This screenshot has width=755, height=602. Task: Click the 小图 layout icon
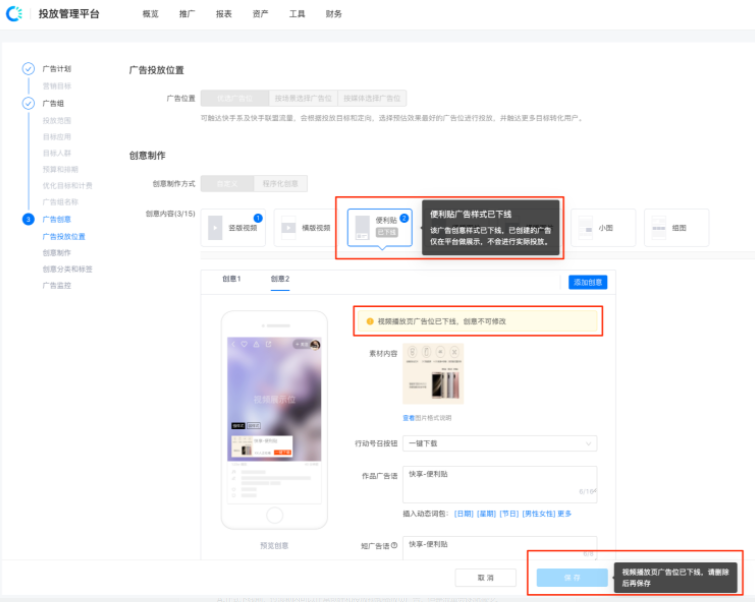click(586, 228)
